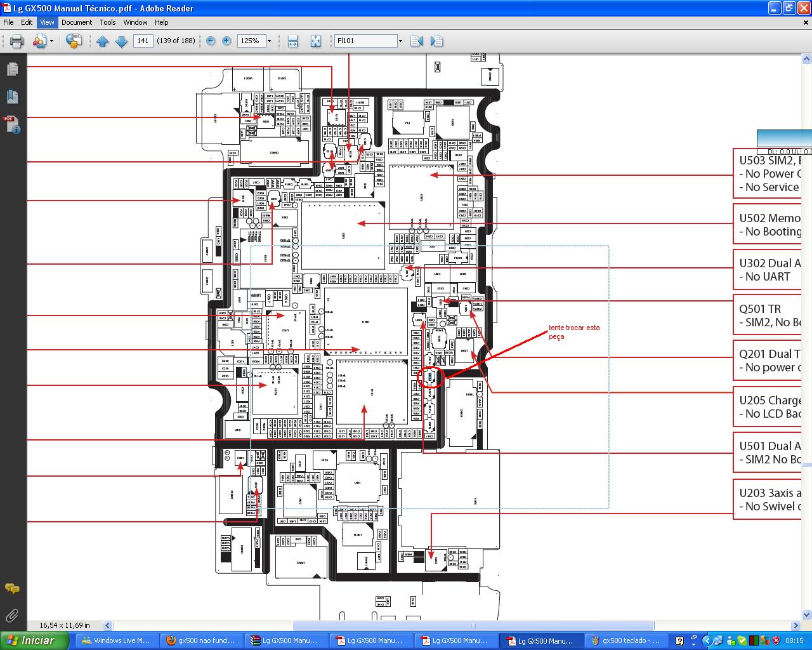Switch to WinRAR 'Lg GX500 Manu...' taskbar button
The width and height of the screenshot is (812, 650).
tap(287, 640)
